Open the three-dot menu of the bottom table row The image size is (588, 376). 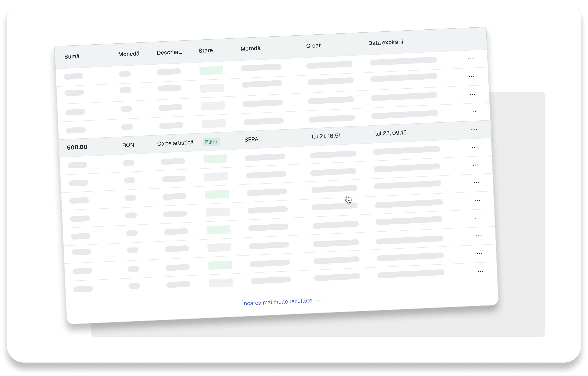click(480, 271)
